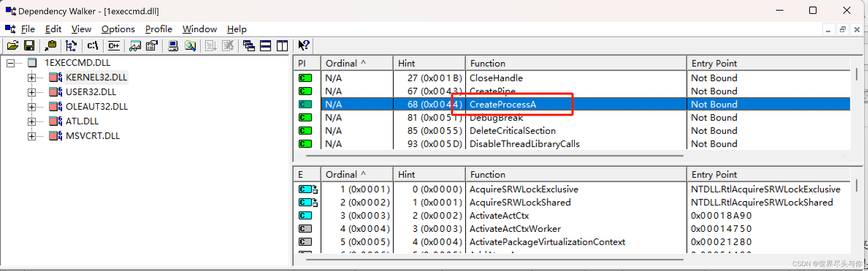868x271 pixels.
Task: Expand the OLEAUT32.DLL tree node
Action: coord(32,107)
